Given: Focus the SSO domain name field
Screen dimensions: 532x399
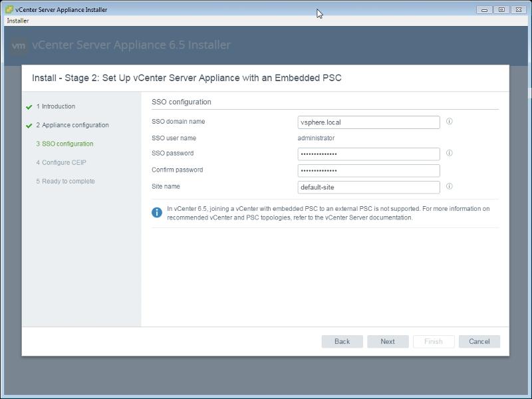Looking at the screenshot, I should click(369, 122).
